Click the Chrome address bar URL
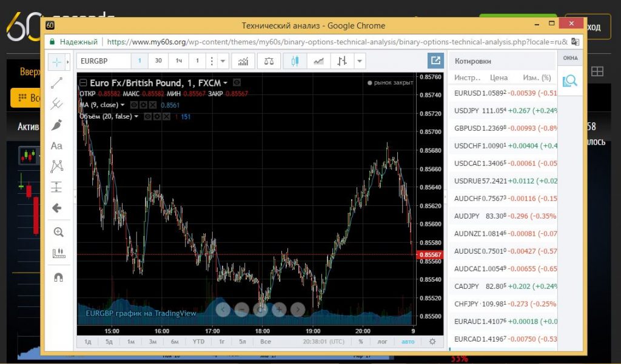621x364 pixels. (337, 42)
